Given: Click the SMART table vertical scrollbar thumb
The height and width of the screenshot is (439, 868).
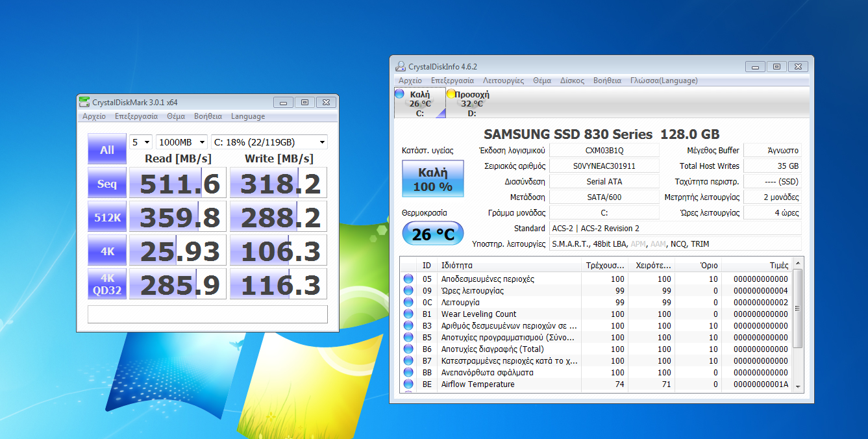Looking at the screenshot, I should tap(798, 308).
